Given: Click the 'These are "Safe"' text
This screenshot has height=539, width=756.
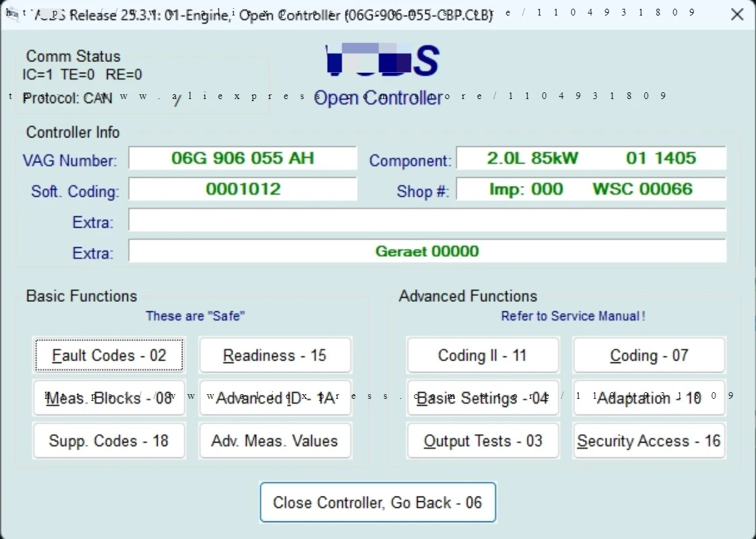Looking at the screenshot, I should tap(195, 316).
